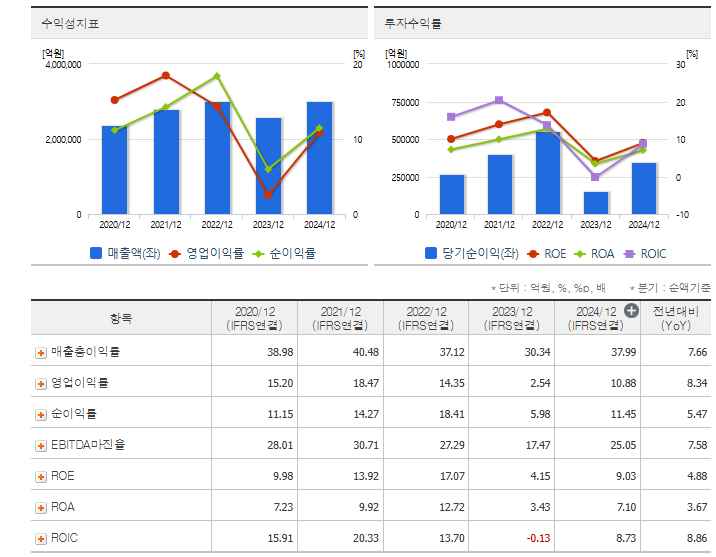Toggle ROIC legend in investment return chart
716x557 pixels.
[645, 253]
